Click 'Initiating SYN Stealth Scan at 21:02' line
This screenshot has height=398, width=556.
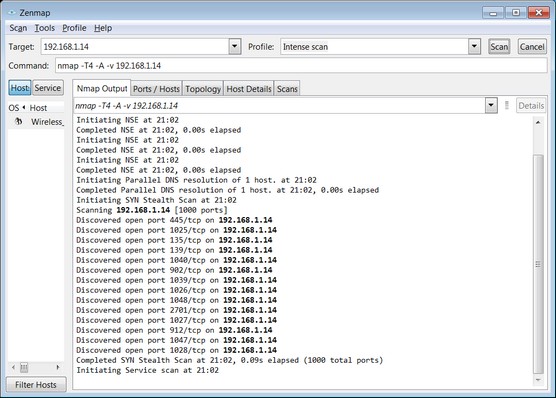(156, 200)
